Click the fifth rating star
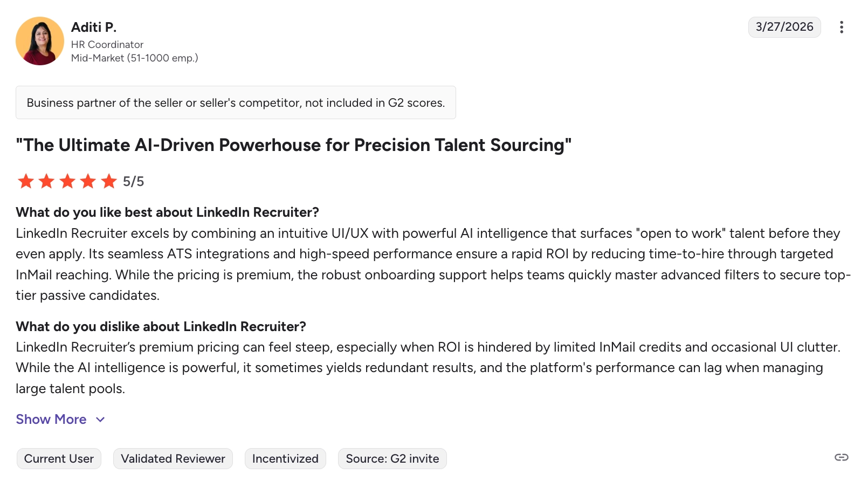 tap(109, 181)
